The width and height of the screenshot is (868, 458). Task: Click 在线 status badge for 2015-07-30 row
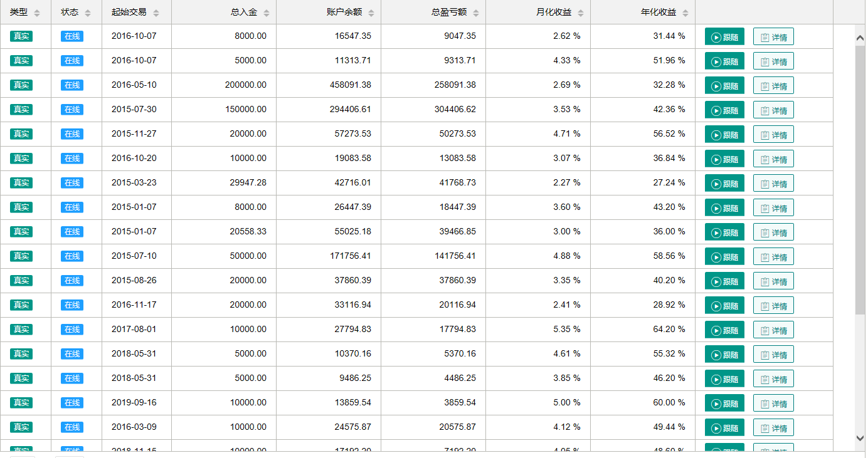[x=72, y=110]
